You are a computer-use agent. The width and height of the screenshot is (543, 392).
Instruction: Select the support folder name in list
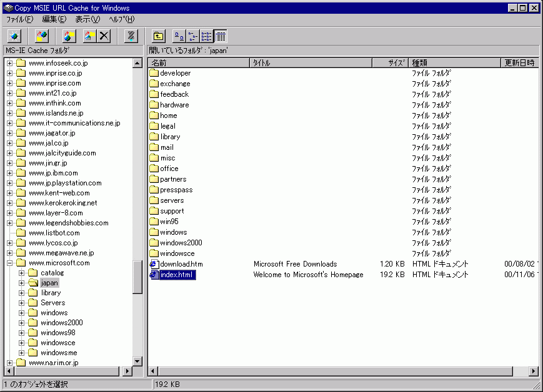pyautogui.click(x=172, y=211)
